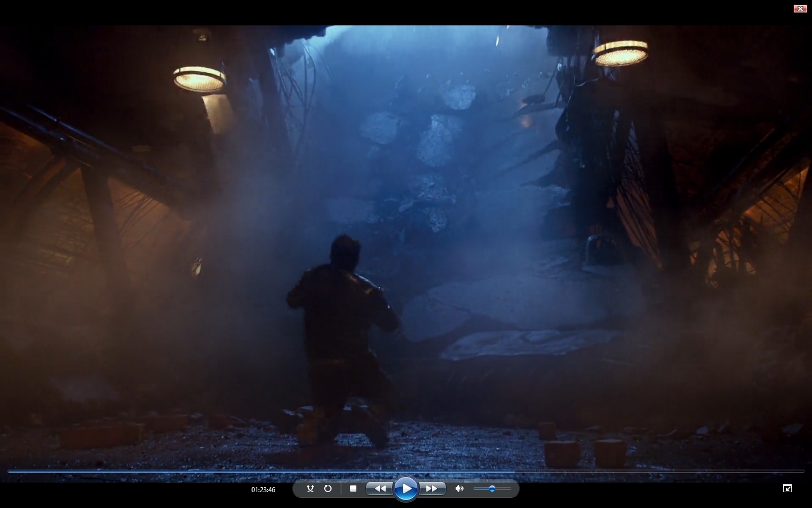Adjust the volume slider
The height and width of the screenshot is (508, 812).
492,489
